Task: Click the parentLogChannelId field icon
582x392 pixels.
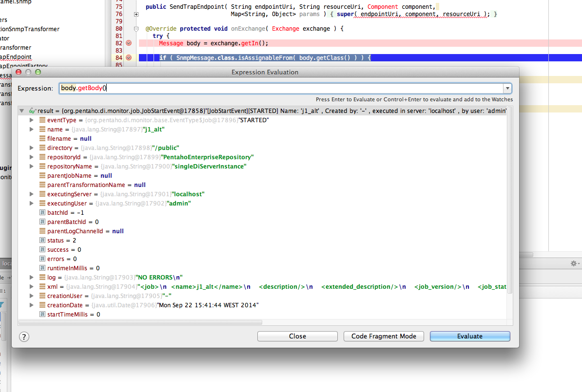Action: point(42,231)
